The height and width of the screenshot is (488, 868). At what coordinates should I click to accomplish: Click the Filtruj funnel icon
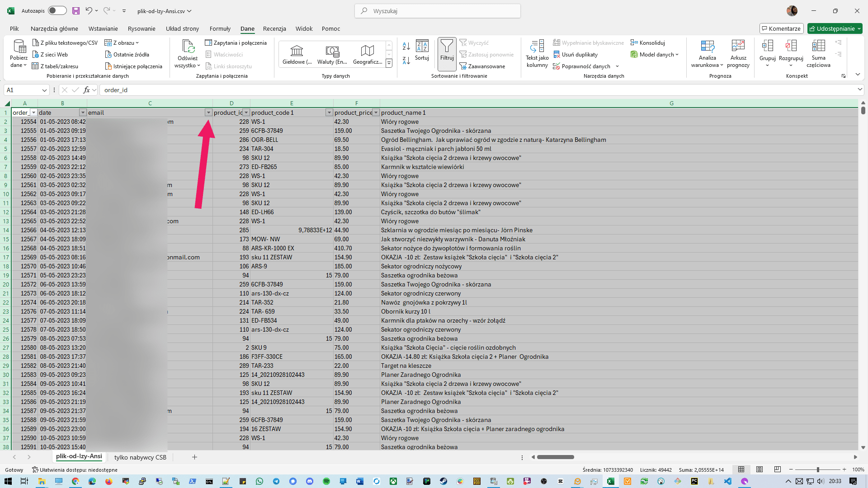click(447, 47)
